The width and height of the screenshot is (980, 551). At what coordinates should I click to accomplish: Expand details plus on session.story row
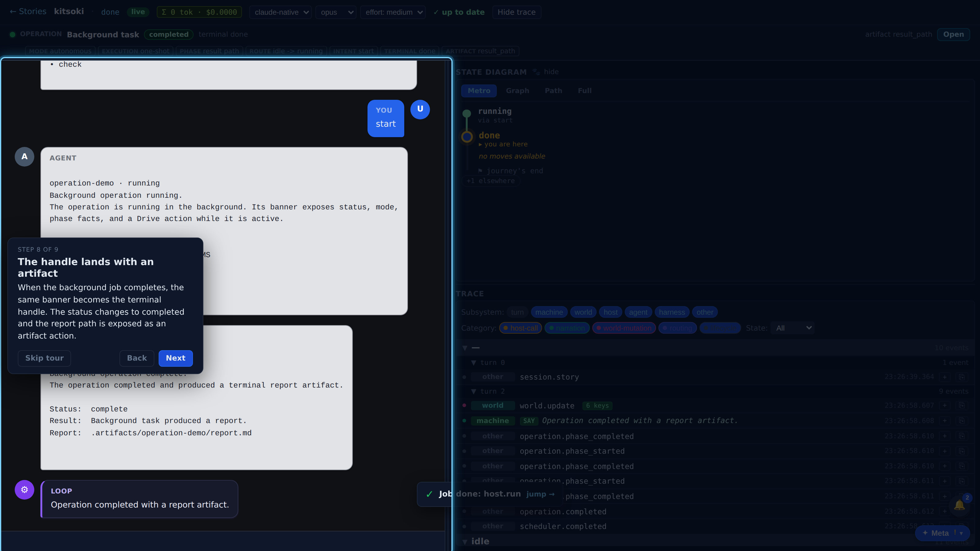click(x=944, y=377)
